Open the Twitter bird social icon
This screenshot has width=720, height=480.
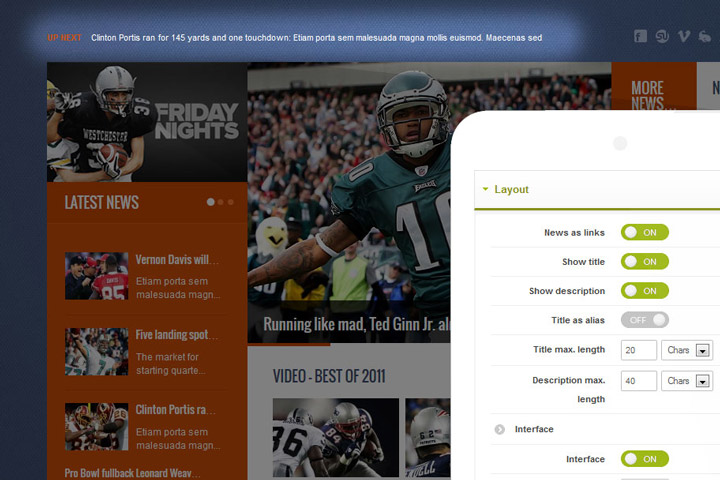tap(704, 36)
